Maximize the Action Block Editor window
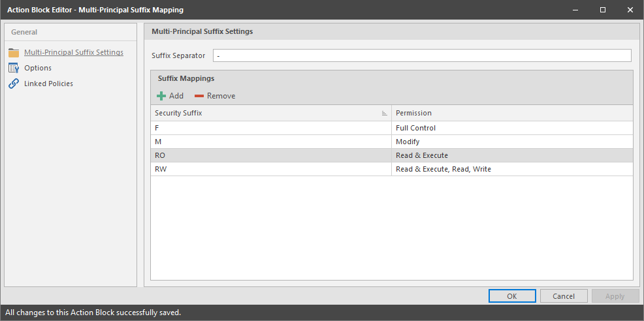The width and height of the screenshot is (644, 321). 602,10
